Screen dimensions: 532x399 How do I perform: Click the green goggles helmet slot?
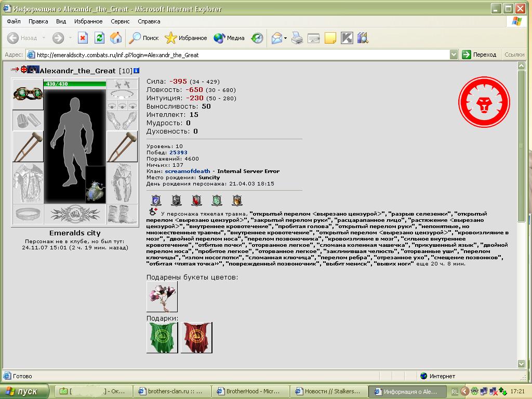click(x=28, y=94)
